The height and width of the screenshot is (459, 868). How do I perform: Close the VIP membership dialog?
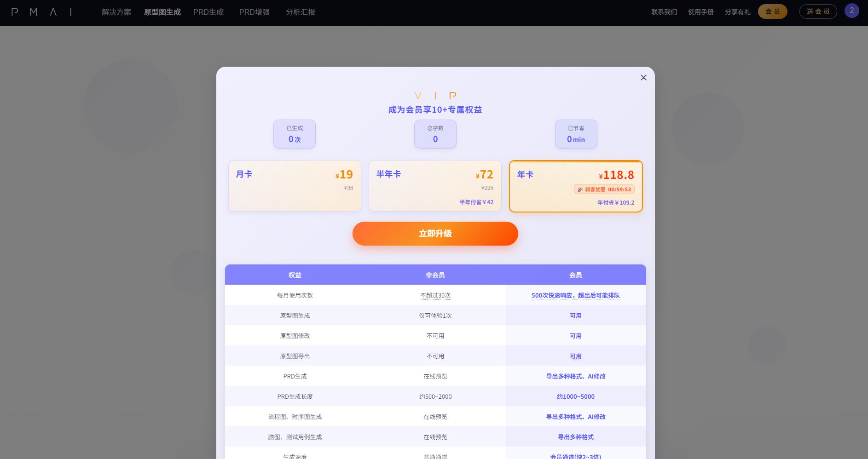coord(643,78)
